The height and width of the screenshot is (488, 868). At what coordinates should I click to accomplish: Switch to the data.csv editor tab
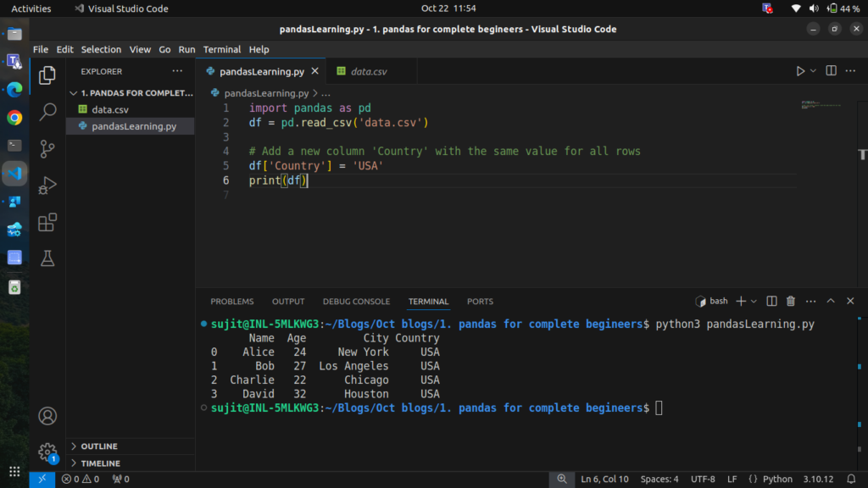pyautogui.click(x=368, y=71)
